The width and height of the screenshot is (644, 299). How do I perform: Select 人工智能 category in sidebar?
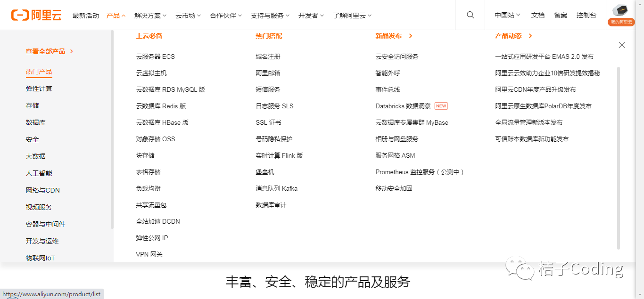pos(39,173)
